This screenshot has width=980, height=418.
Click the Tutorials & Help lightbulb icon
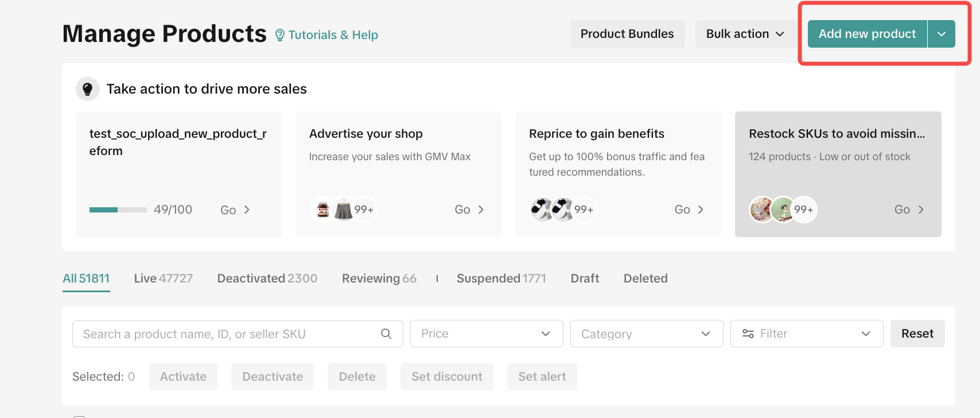280,35
